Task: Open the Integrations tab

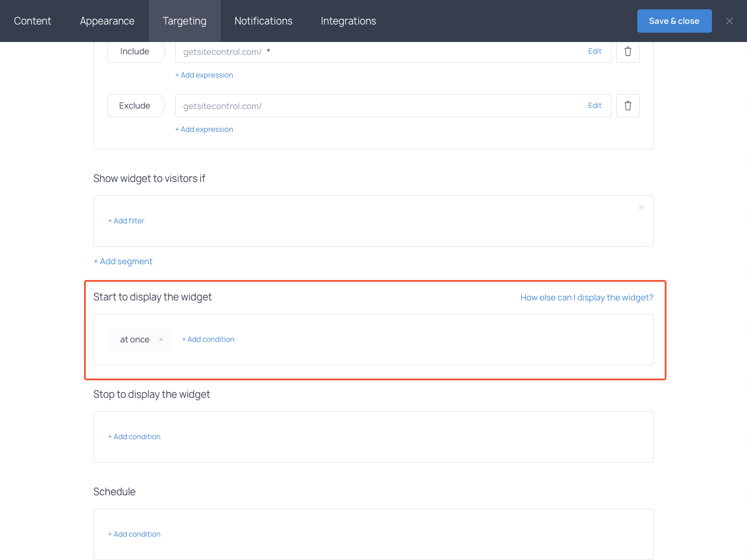Action: 348,21
